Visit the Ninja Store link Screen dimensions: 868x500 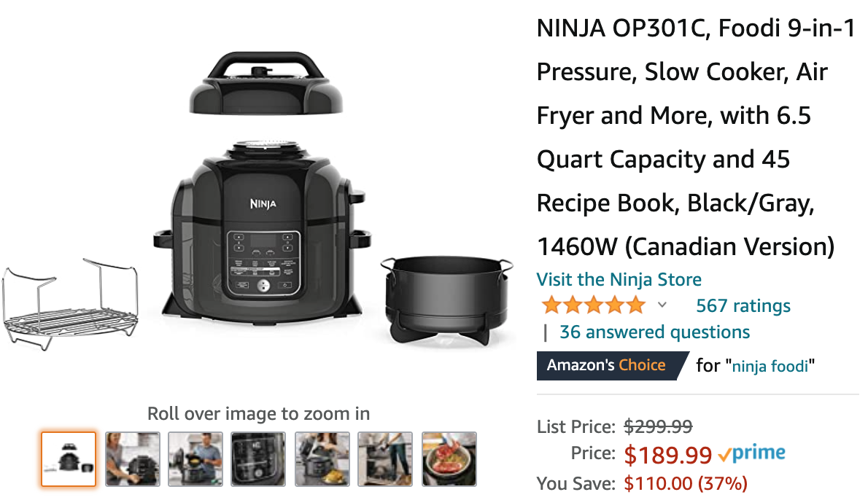619,279
